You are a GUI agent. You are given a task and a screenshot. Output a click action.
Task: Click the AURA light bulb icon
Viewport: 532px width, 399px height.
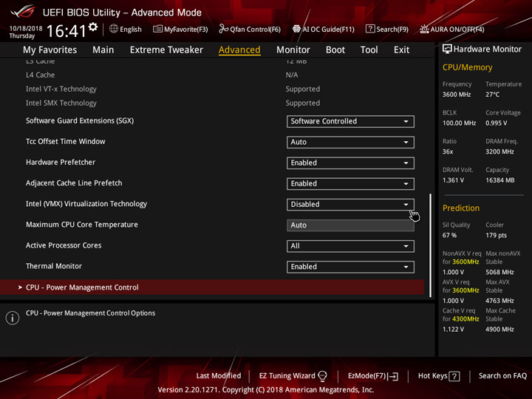click(x=424, y=29)
